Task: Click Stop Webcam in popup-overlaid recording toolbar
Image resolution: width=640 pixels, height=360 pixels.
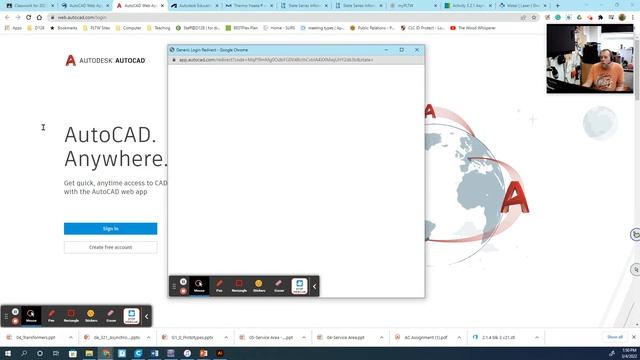Action: [x=299, y=286]
